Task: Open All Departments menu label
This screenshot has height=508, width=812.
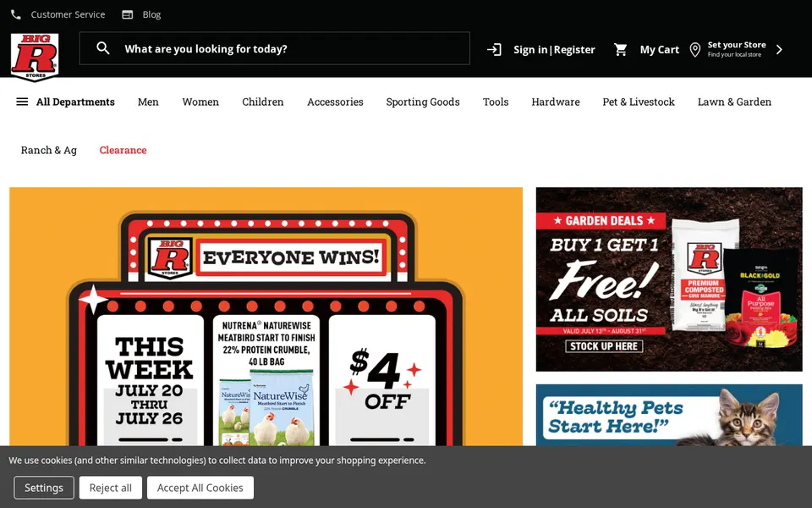Action: 75,102
